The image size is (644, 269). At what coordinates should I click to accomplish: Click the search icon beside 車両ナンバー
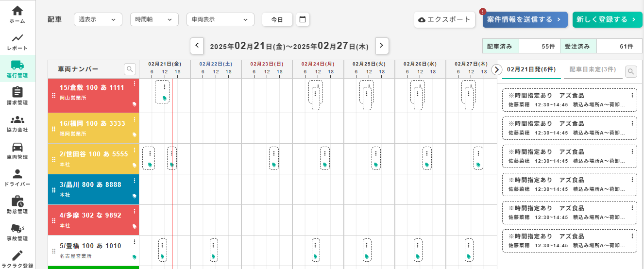(130, 69)
